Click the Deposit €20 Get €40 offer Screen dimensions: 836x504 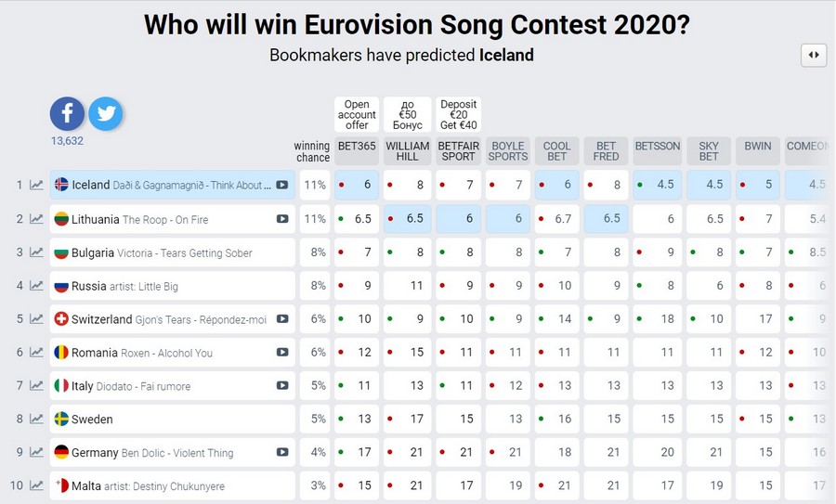[x=458, y=115]
